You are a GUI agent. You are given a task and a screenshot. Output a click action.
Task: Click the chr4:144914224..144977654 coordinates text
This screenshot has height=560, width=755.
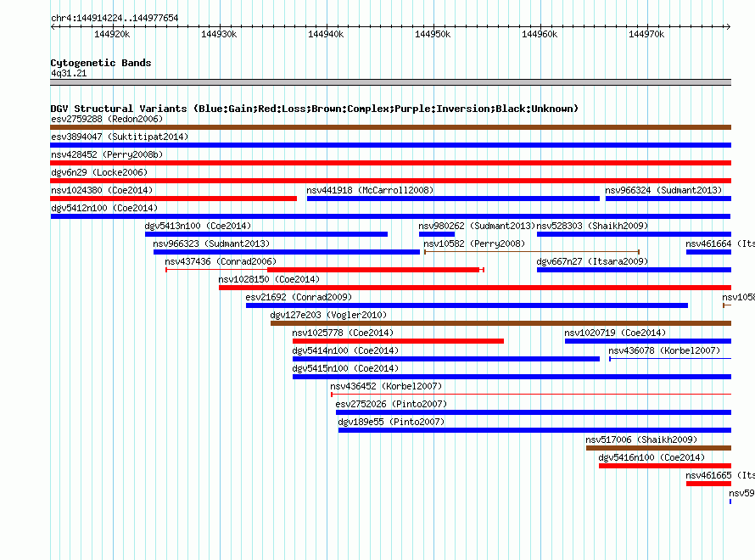click(115, 18)
